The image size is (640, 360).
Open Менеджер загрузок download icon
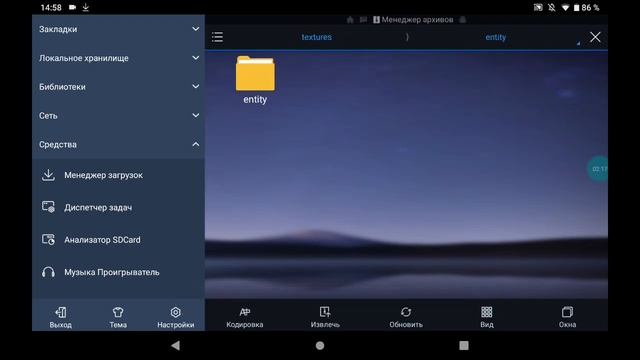click(48, 175)
